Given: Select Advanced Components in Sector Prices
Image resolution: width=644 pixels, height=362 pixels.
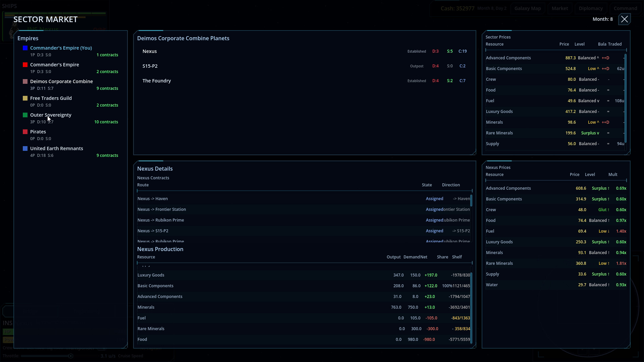Looking at the screenshot, I should coord(555,58).
